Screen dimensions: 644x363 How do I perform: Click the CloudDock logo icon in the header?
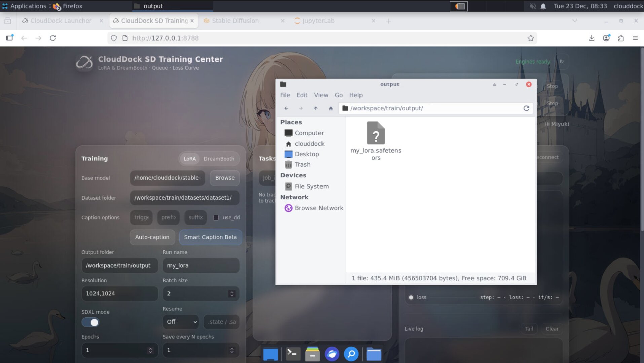84,62
